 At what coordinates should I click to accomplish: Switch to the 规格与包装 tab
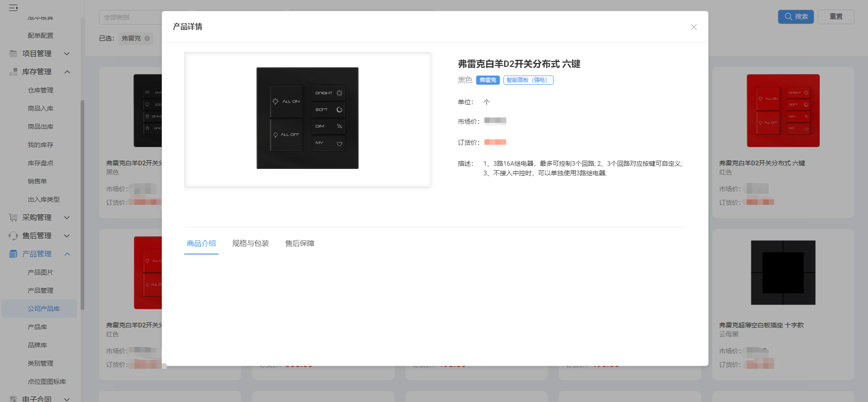coord(251,244)
